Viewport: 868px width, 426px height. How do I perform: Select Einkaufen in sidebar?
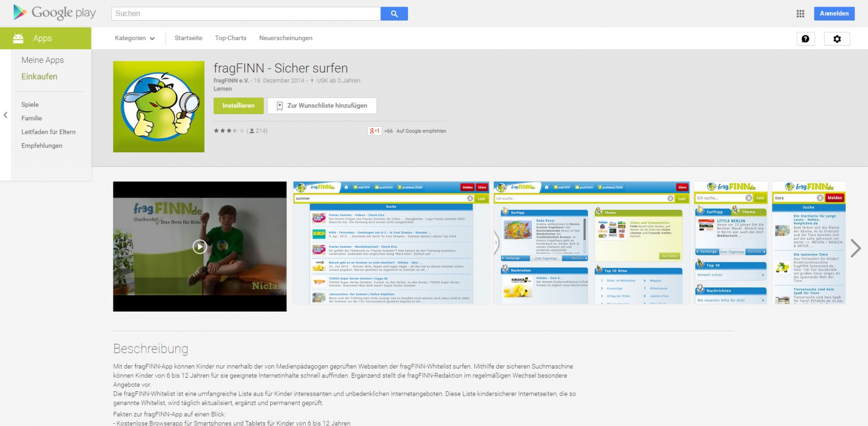click(x=39, y=76)
